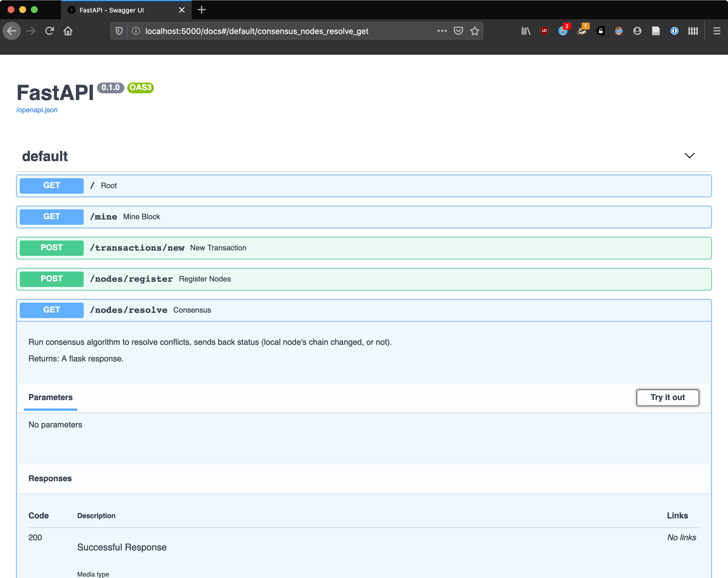The image size is (728, 578).
Task: Open a new tab with plus button
Action: coord(202,10)
